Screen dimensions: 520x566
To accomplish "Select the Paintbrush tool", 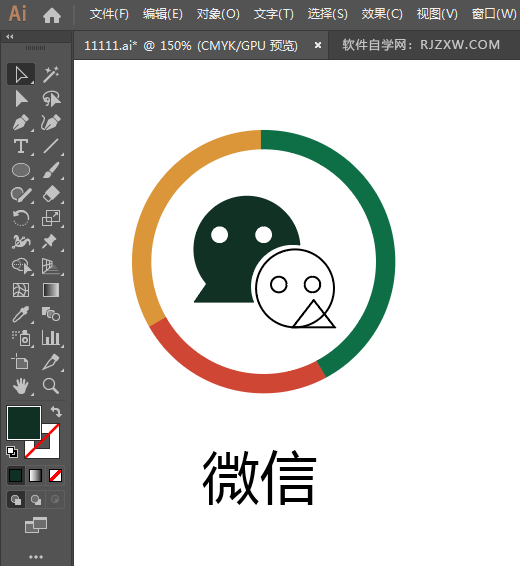I will coord(51,170).
